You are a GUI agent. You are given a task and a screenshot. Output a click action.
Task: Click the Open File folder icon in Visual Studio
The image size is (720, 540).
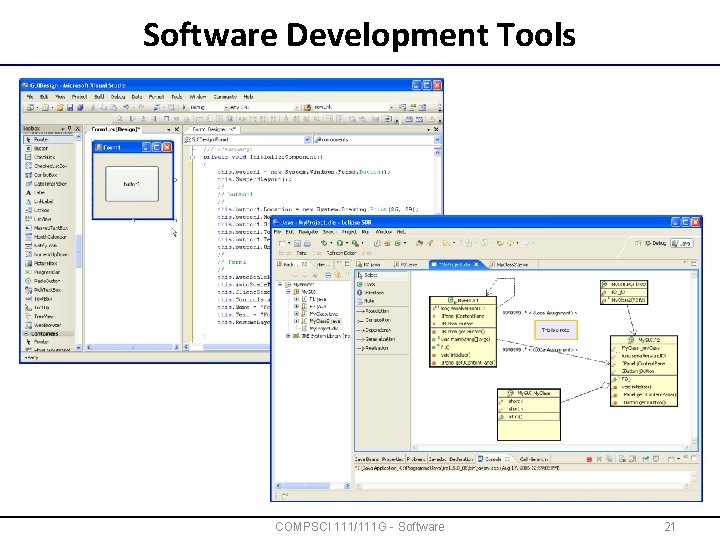(x=60, y=107)
